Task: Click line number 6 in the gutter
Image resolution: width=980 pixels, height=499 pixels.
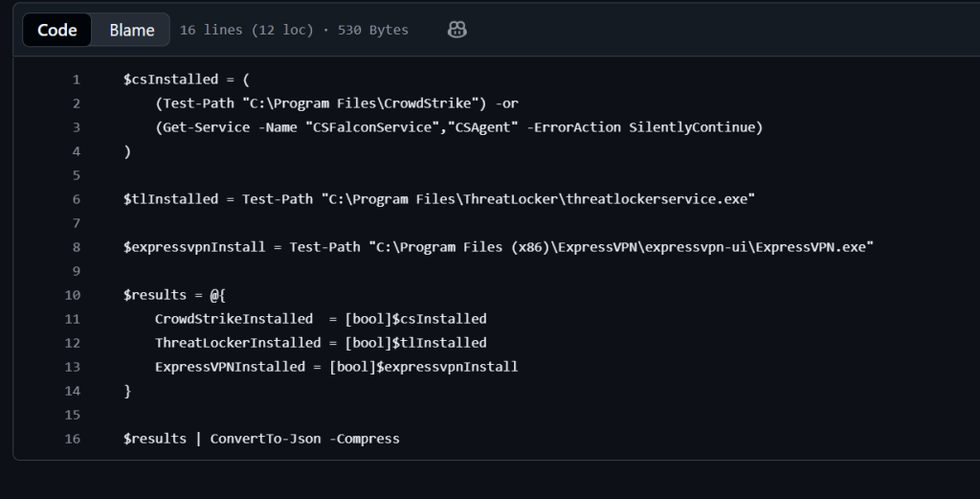Action: point(76,199)
